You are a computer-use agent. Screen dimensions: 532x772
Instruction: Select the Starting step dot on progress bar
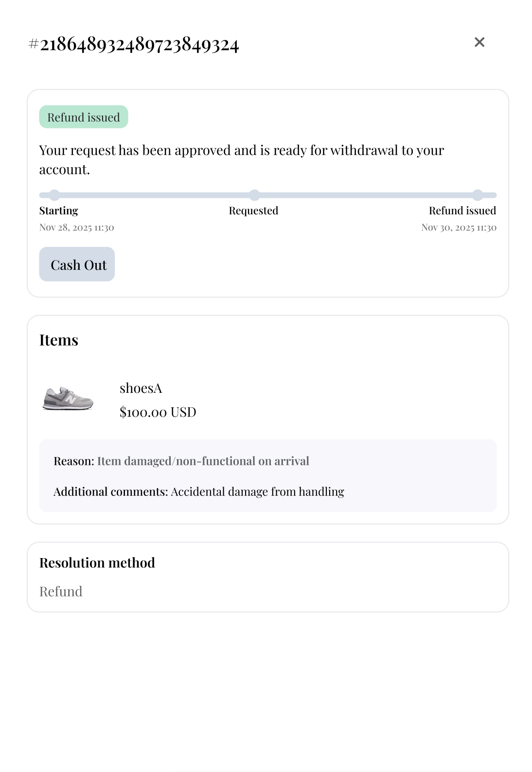(54, 195)
